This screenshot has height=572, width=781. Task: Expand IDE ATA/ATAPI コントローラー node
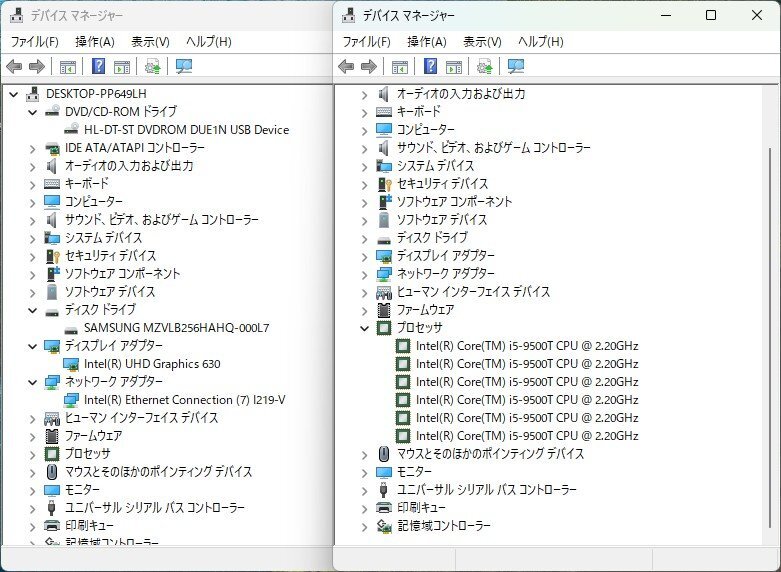pyautogui.click(x=33, y=149)
